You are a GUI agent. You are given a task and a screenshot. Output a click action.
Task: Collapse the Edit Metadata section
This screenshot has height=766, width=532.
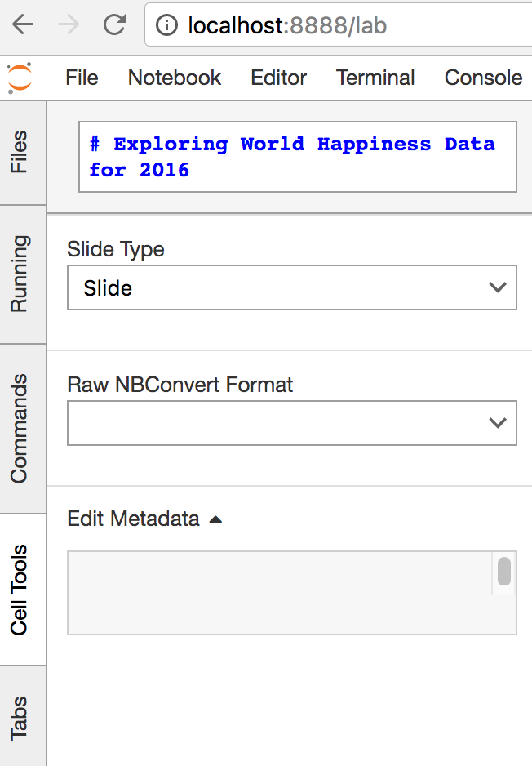tap(144, 519)
